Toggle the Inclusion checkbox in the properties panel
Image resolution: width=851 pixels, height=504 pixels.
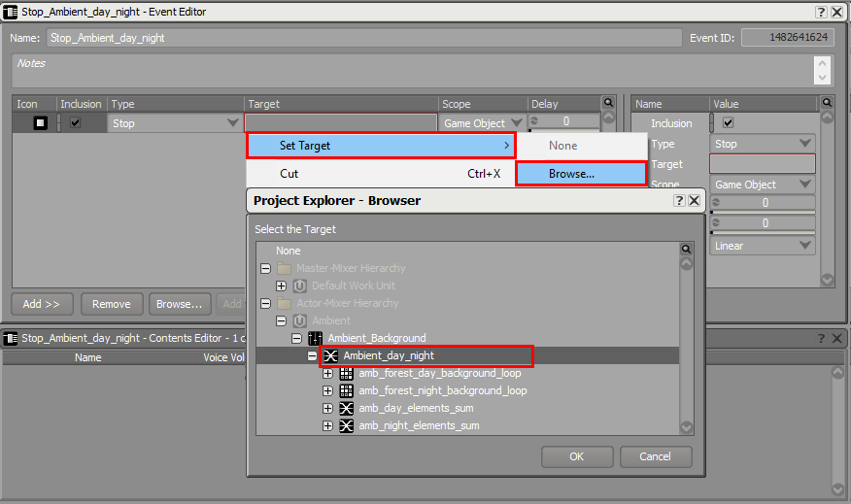click(729, 123)
